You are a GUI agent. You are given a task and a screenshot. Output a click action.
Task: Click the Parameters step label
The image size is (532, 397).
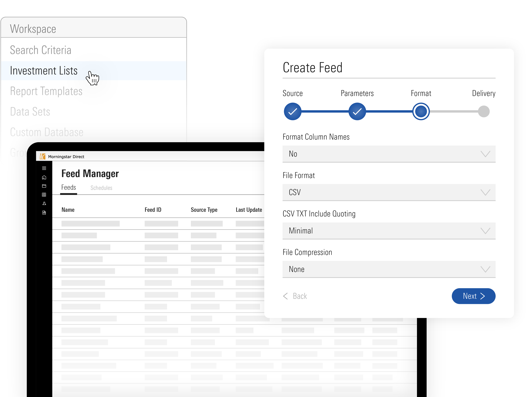[357, 93]
